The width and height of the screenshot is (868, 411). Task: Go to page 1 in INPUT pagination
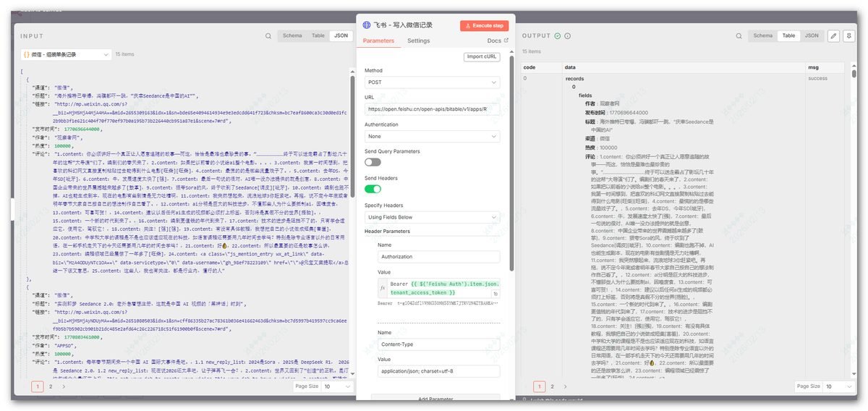click(x=38, y=386)
